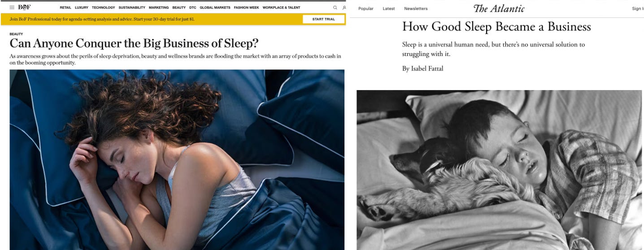The width and height of the screenshot is (644, 250).
Task: Select the Beauty nav item
Action: click(179, 8)
